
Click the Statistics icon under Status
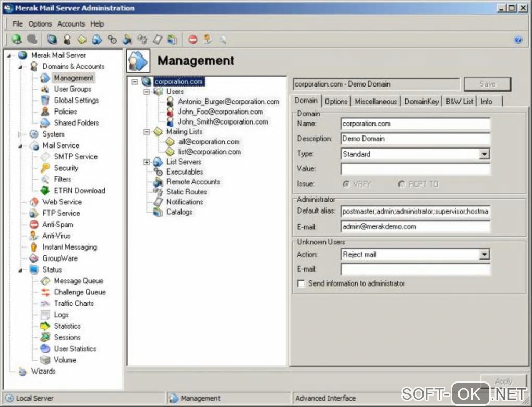point(45,326)
